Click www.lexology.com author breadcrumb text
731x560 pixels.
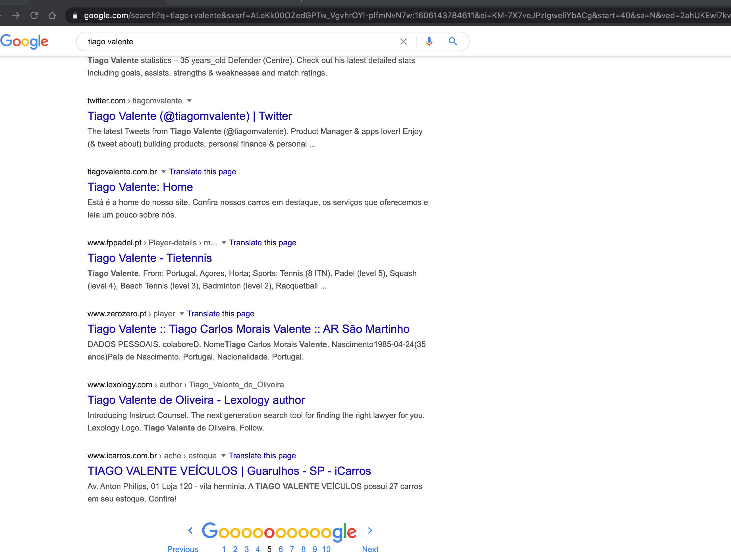(x=186, y=385)
